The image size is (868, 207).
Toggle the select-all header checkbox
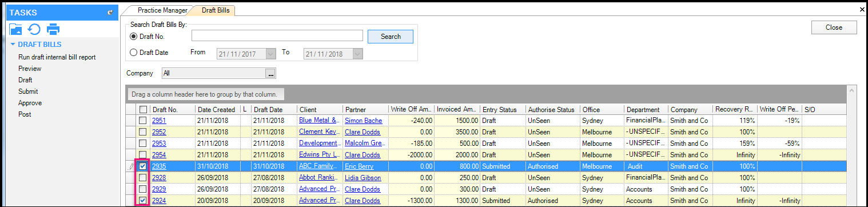tap(142, 109)
